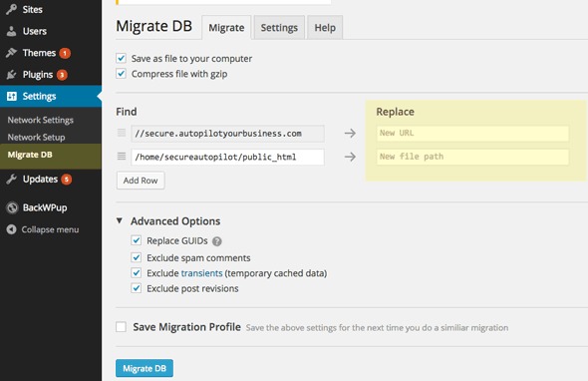Disable Exclude post revisions
The width and height of the screenshot is (588, 381).
tap(137, 288)
